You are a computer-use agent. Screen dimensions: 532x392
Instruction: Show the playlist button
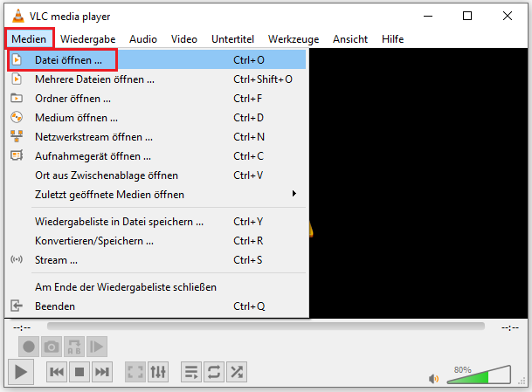pos(191,372)
